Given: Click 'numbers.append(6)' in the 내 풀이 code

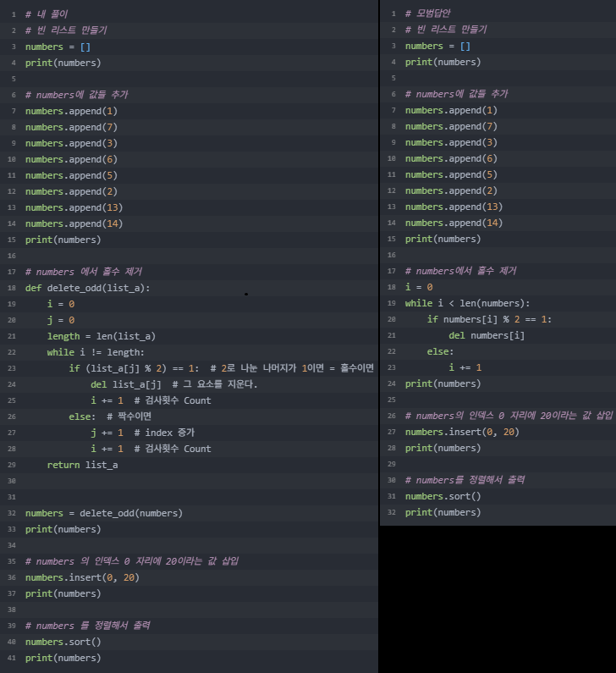Looking at the screenshot, I should [x=71, y=159].
